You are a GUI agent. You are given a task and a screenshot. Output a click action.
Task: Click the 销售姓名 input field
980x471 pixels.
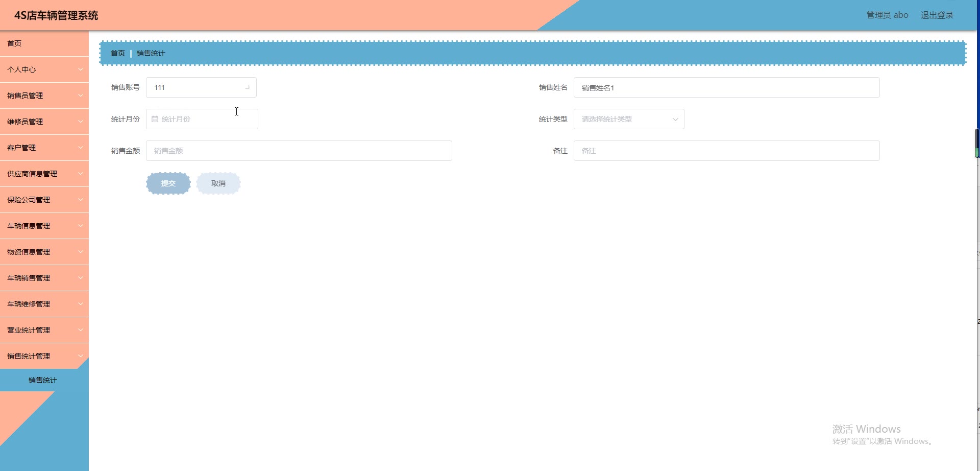click(x=726, y=87)
